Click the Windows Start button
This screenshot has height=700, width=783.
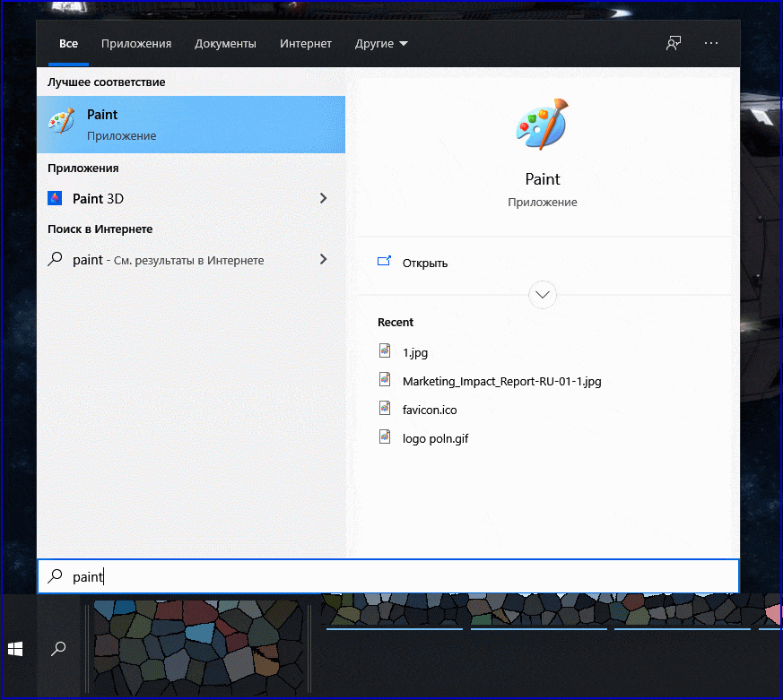pos(15,649)
